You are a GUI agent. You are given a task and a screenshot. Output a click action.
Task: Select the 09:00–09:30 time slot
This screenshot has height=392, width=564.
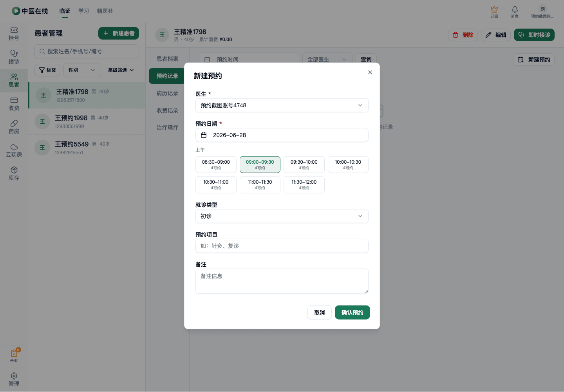pos(260,164)
